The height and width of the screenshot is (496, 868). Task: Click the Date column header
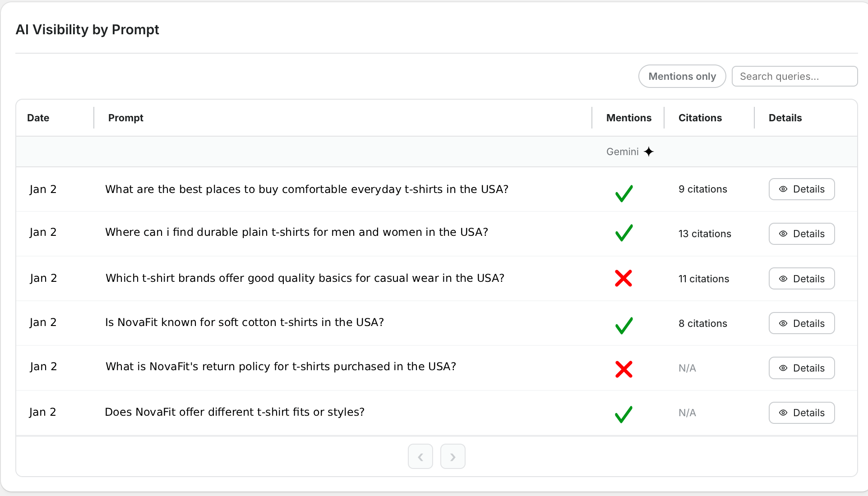(x=38, y=118)
